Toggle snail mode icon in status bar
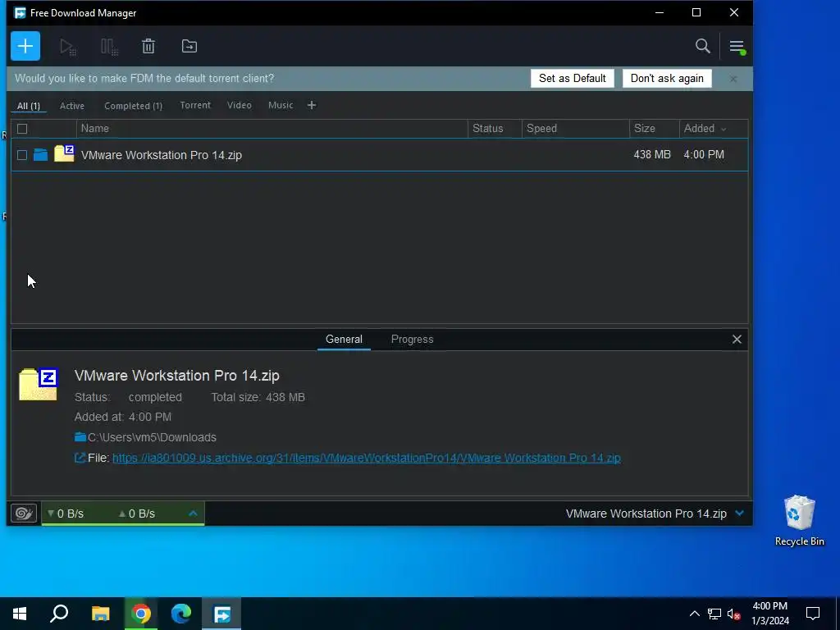 (24, 514)
